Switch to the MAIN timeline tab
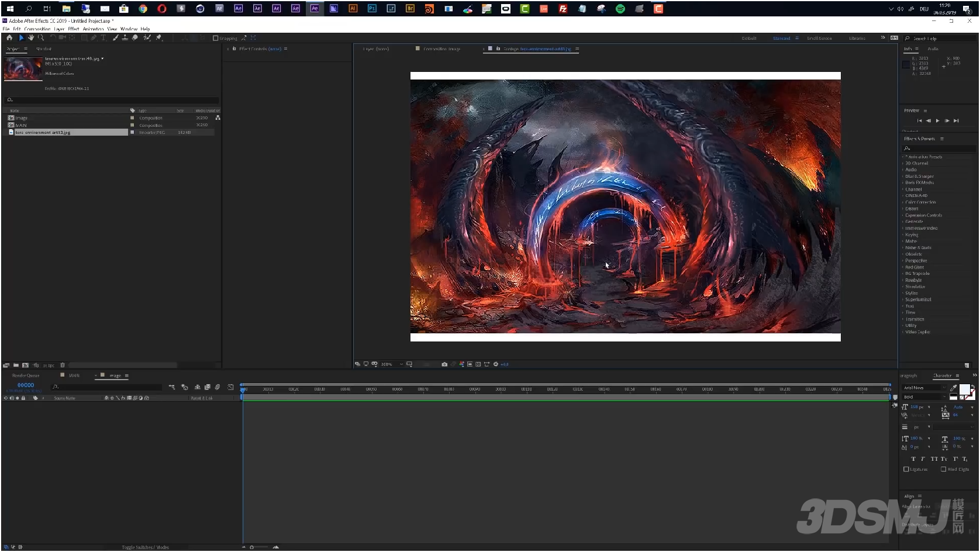Screen dimensions: 980x552 pos(74,376)
